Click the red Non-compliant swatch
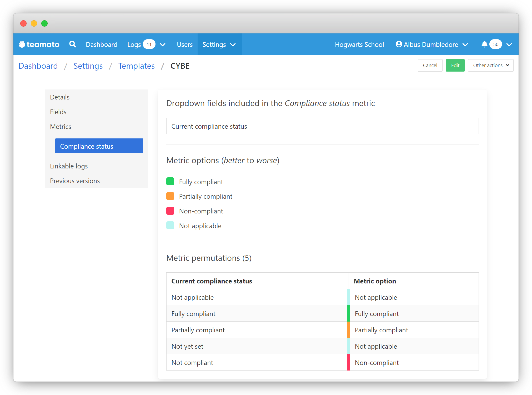Screen dimensions: 532x395 170,211
